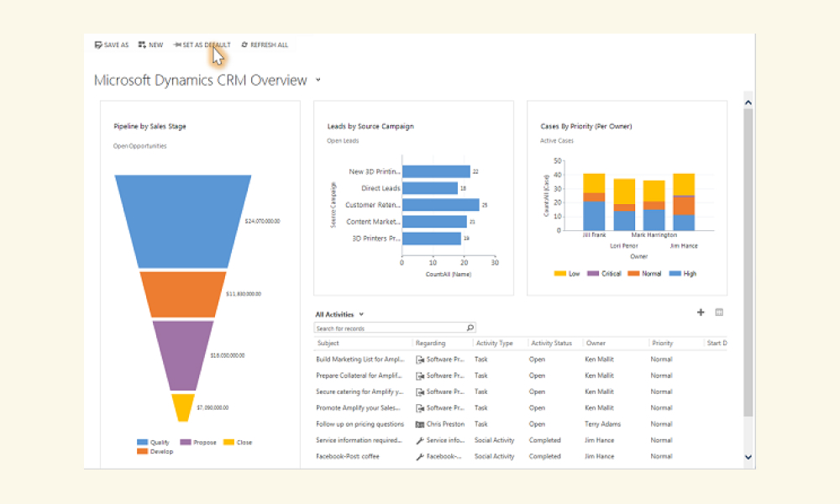Viewport: 840px width, 504px height.
Task: Click the Refresh All button
Action: pyautogui.click(x=265, y=45)
